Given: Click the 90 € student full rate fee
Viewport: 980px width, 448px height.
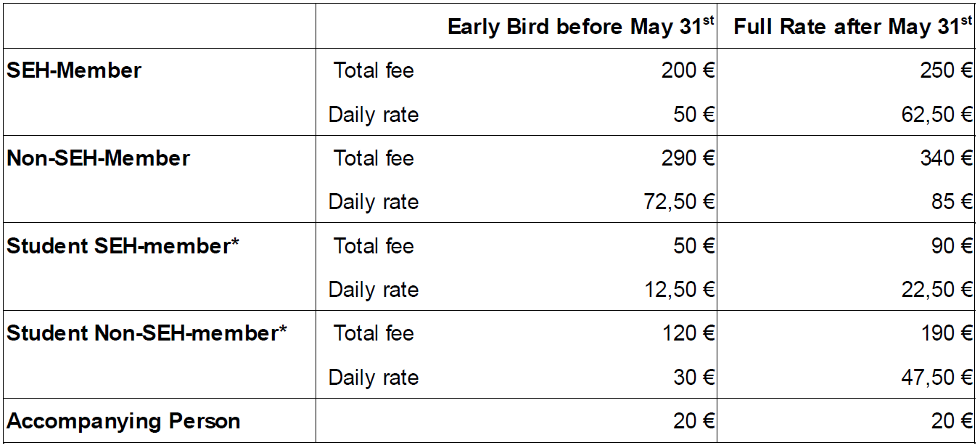Looking at the screenshot, I should point(952,246).
